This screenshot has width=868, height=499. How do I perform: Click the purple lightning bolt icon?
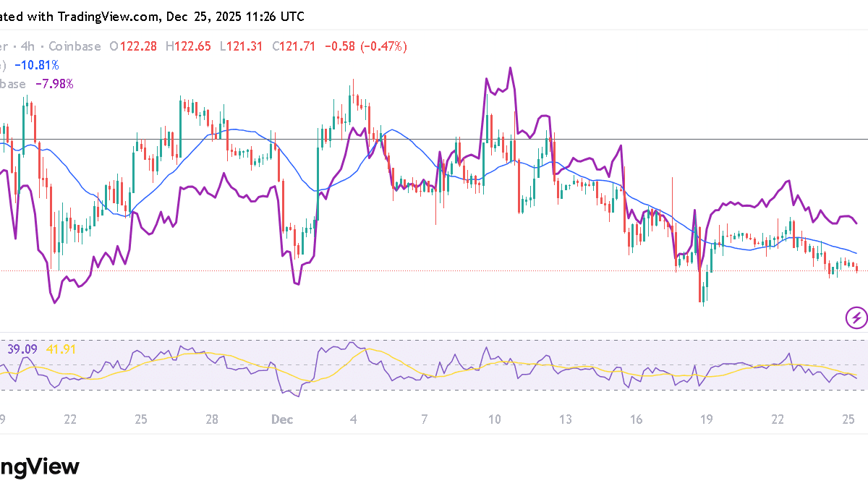coord(856,317)
